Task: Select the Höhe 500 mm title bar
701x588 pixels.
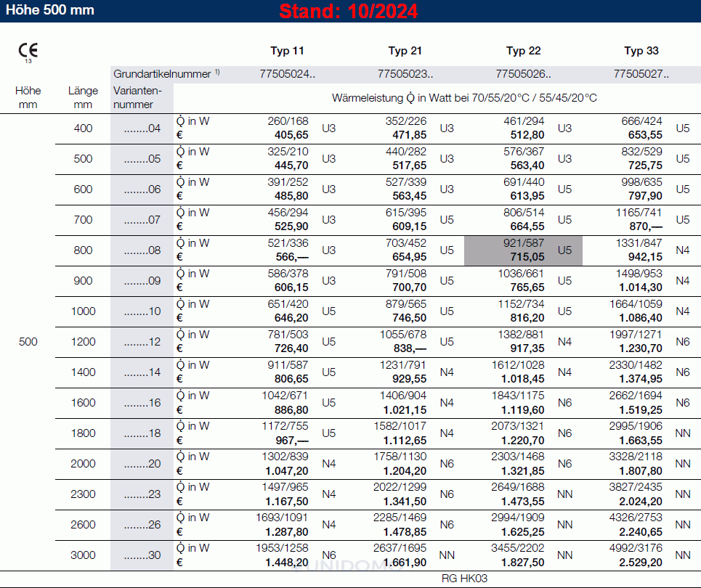Action: [x=47, y=11]
